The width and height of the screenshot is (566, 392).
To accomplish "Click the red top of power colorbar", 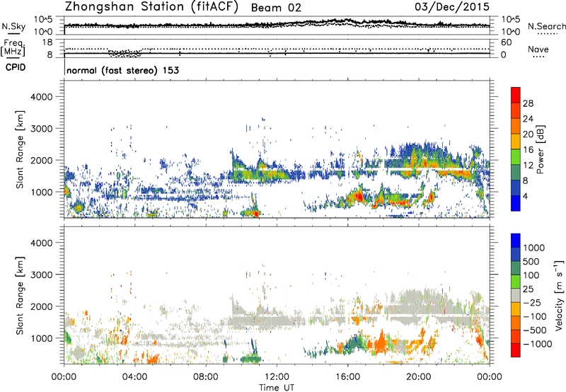I will click(x=516, y=95).
